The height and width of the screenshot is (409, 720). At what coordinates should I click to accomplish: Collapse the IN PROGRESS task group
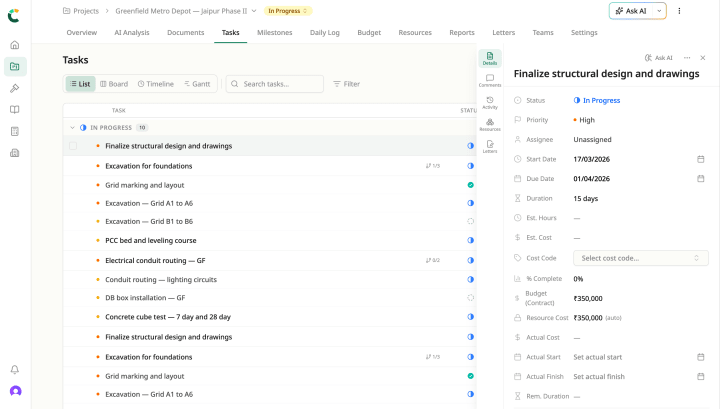coord(72,128)
